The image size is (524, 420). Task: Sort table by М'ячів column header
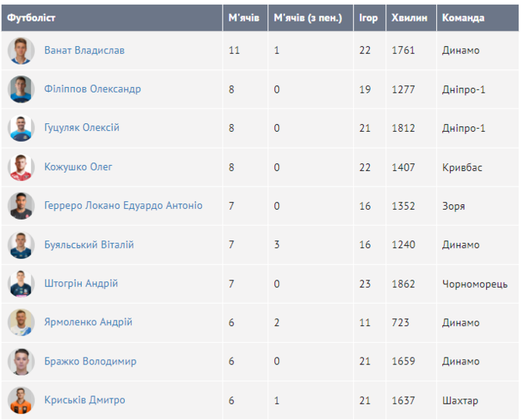pos(244,18)
